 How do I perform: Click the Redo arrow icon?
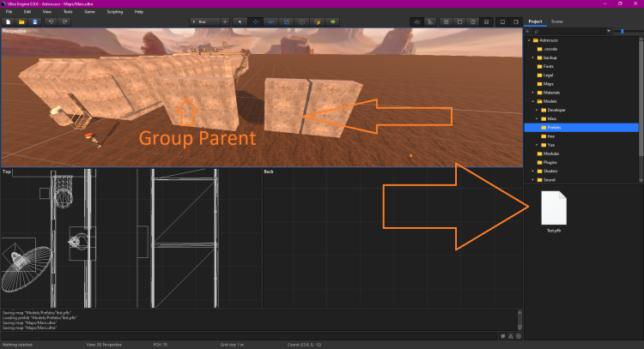(65, 21)
